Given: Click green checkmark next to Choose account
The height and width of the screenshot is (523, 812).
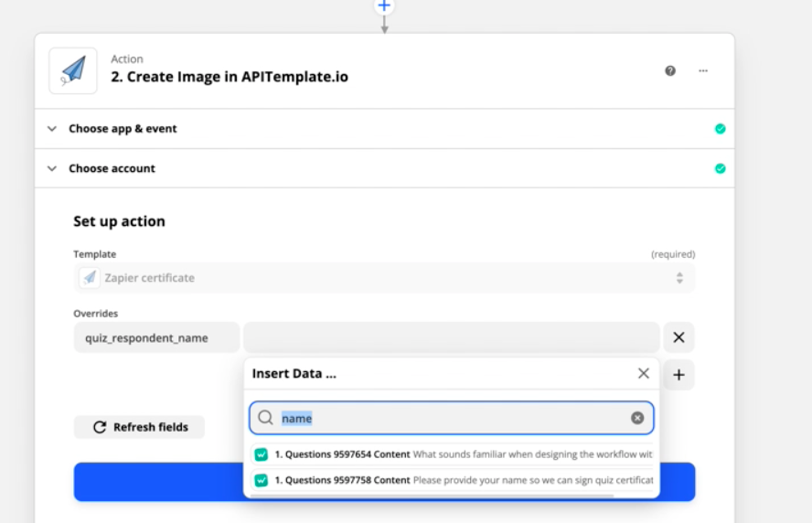Looking at the screenshot, I should click(x=720, y=169).
